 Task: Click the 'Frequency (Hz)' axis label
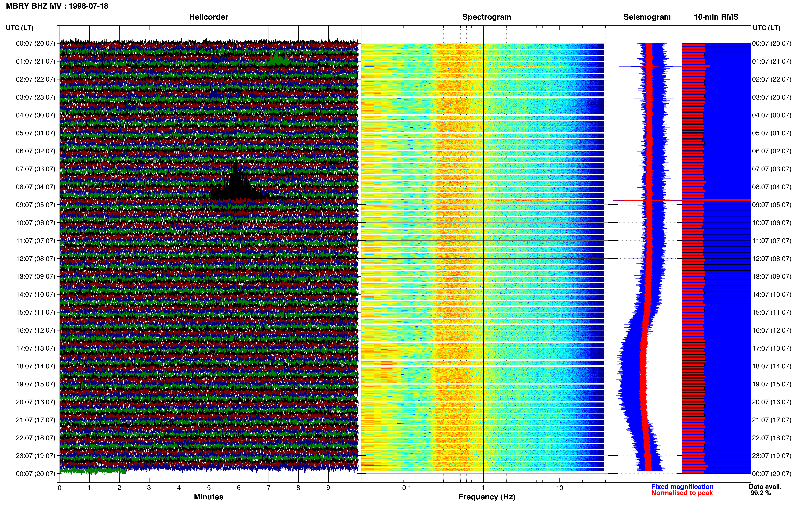pos(487,497)
